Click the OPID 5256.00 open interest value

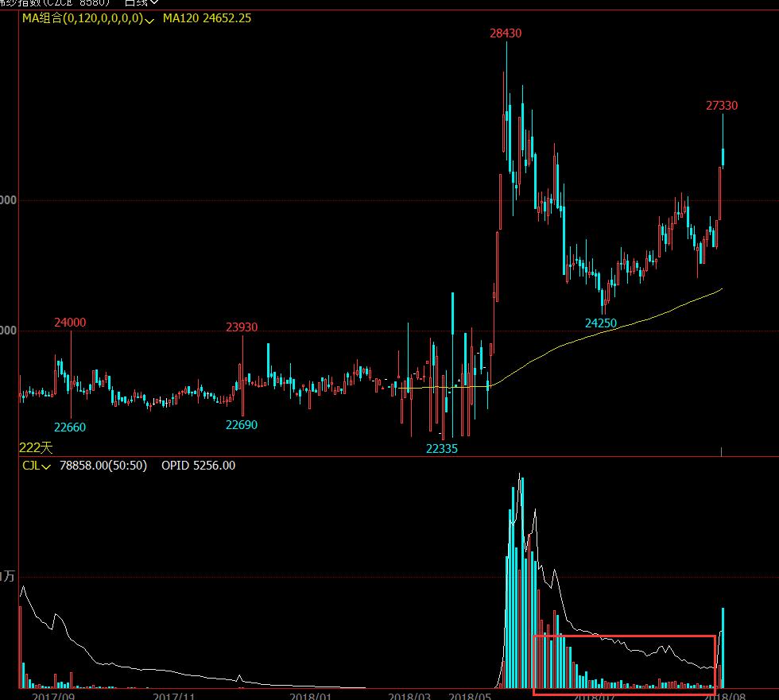198,466
